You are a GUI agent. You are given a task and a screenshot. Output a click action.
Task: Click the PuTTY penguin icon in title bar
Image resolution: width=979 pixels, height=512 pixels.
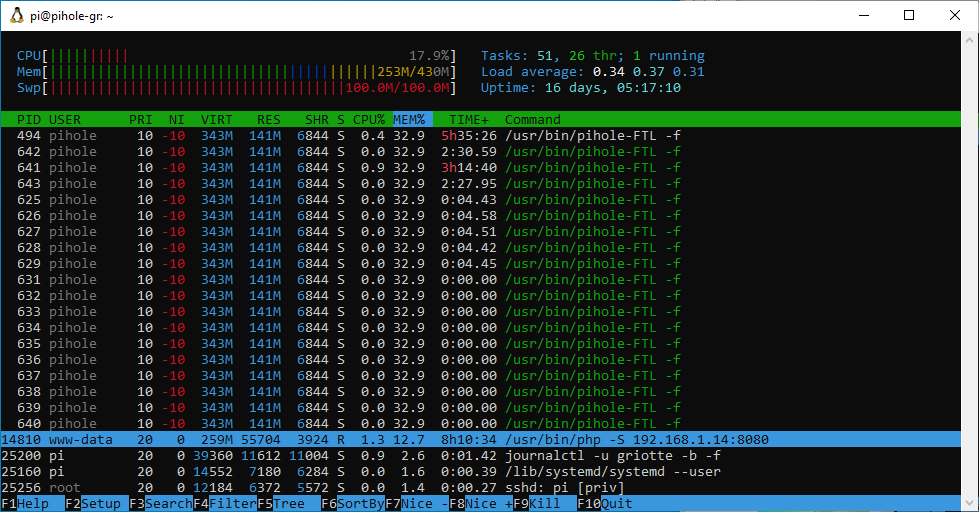click(x=17, y=16)
